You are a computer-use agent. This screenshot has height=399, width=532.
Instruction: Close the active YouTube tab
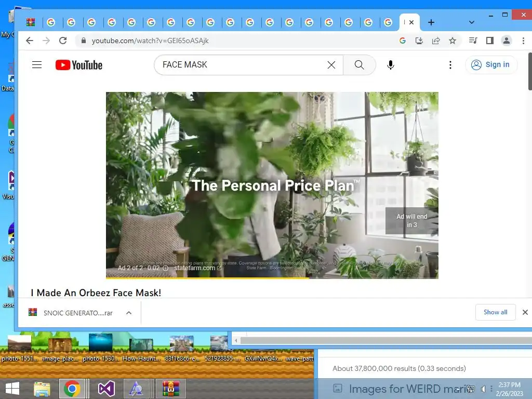pos(411,22)
